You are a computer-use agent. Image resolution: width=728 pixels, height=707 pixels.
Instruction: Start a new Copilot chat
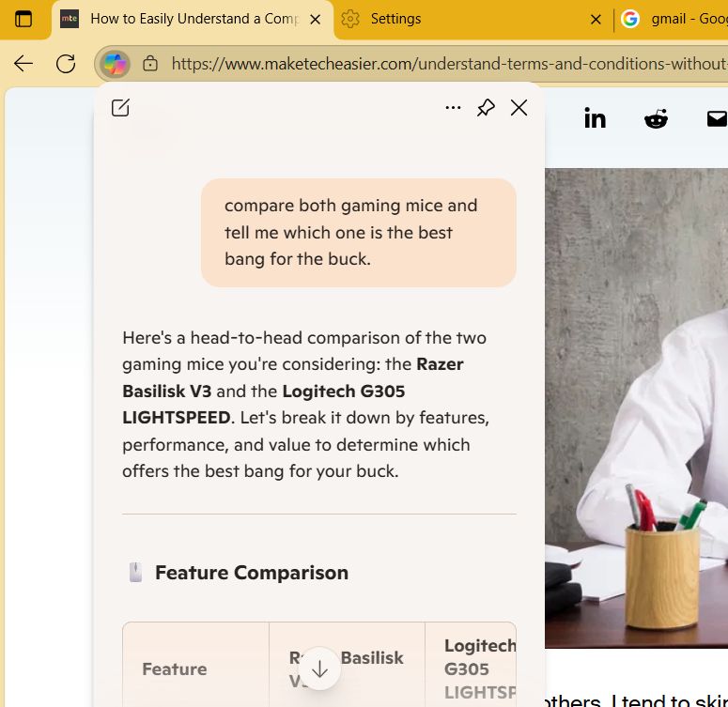pos(120,108)
